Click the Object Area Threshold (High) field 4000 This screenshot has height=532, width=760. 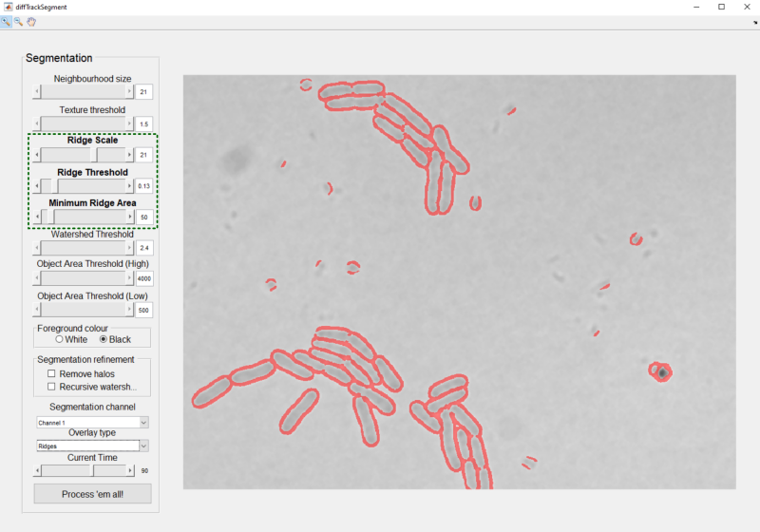144,278
